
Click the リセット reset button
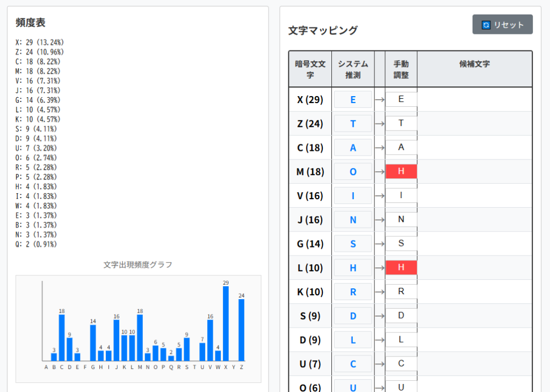502,25
